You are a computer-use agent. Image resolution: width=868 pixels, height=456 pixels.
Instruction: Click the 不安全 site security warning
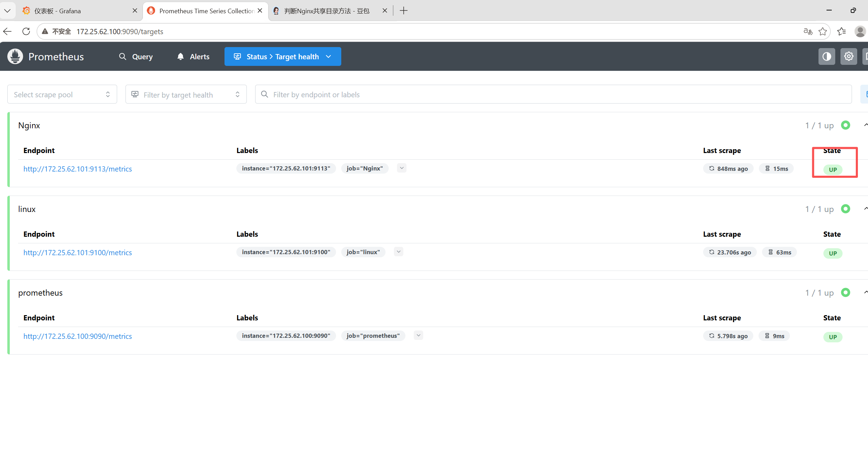pos(56,31)
